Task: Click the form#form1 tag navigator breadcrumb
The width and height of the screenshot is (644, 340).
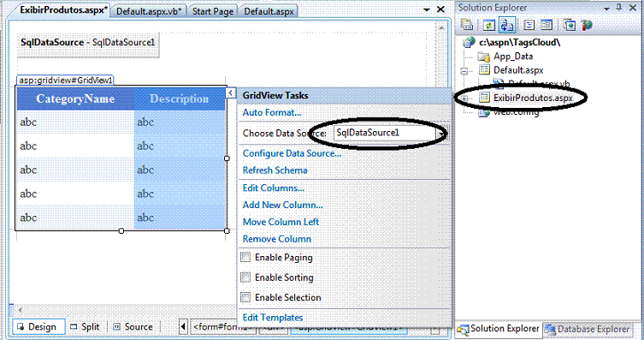Action: (224, 327)
